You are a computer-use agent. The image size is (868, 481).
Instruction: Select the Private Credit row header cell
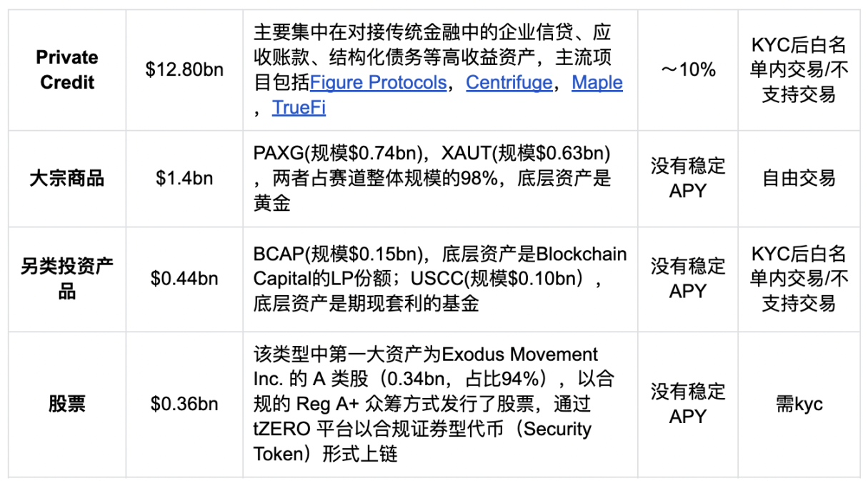(67, 70)
